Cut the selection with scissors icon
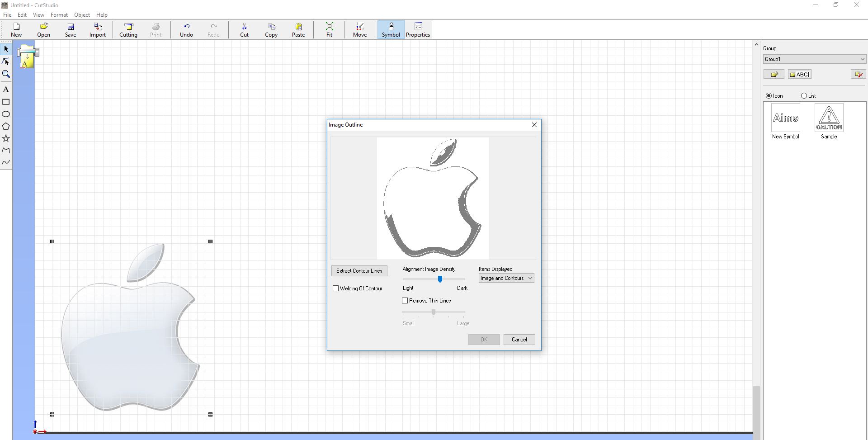 244,30
